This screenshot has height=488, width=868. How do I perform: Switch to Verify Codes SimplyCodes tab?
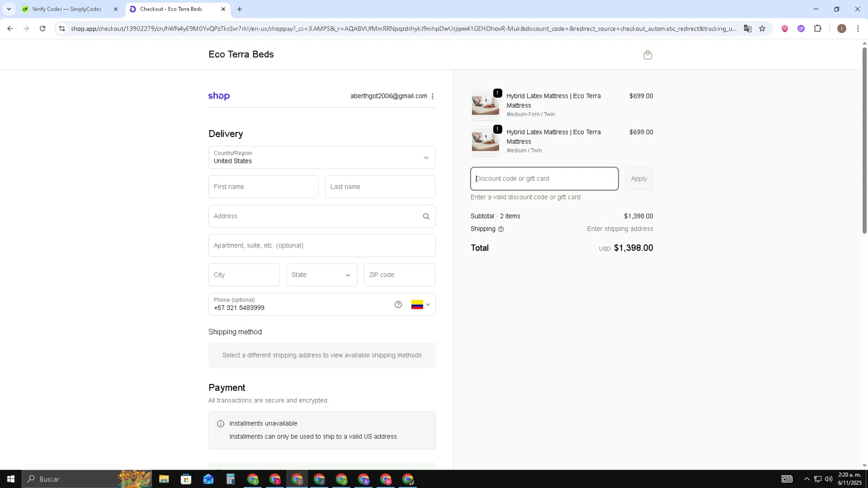click(67, 9)
